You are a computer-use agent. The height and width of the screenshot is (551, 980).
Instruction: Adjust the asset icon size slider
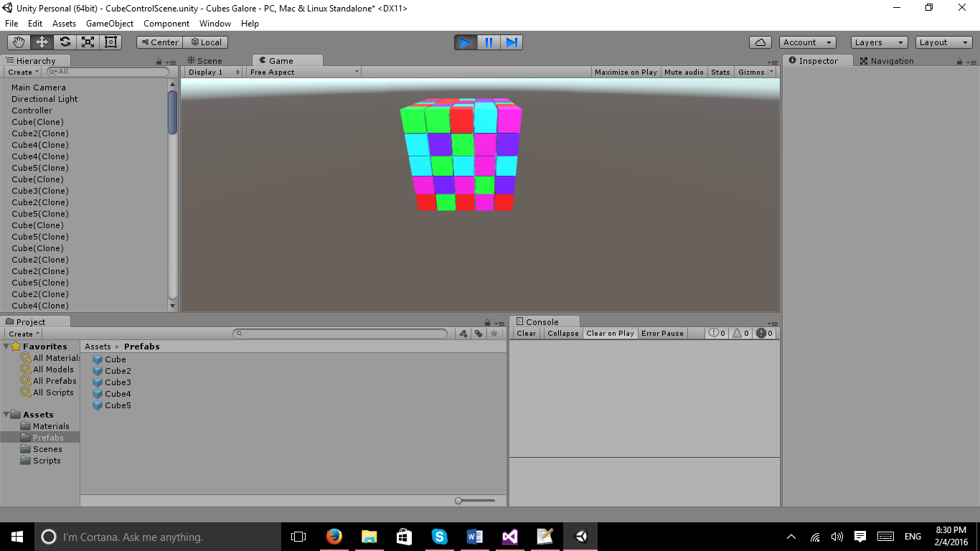pos(475,501)
